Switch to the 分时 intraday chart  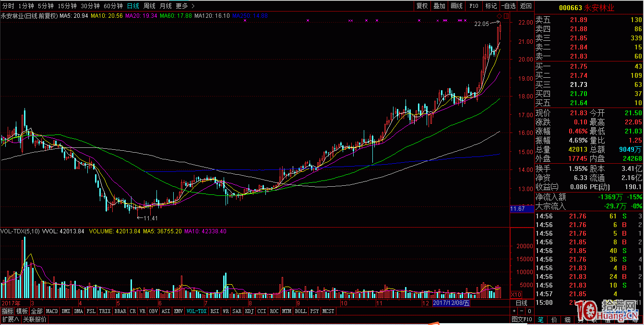[8, 6]
